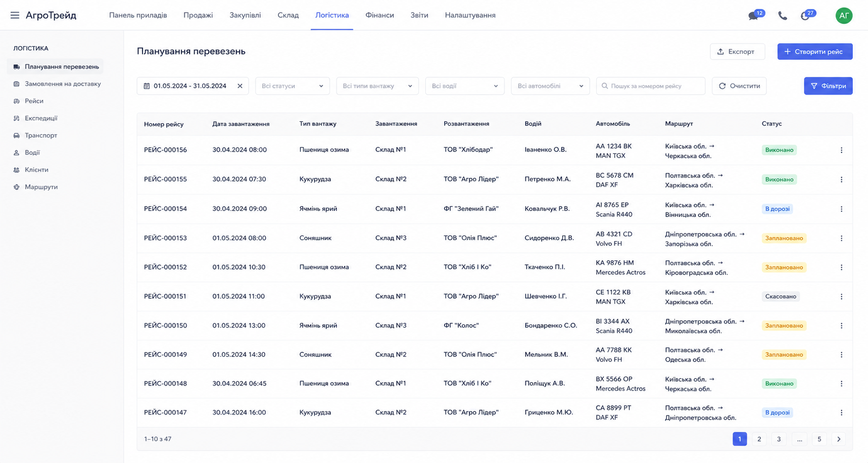Click the Експорт button
Image resolution: width=868 pixels, height=463 pixels.
[x=737, y=52]
